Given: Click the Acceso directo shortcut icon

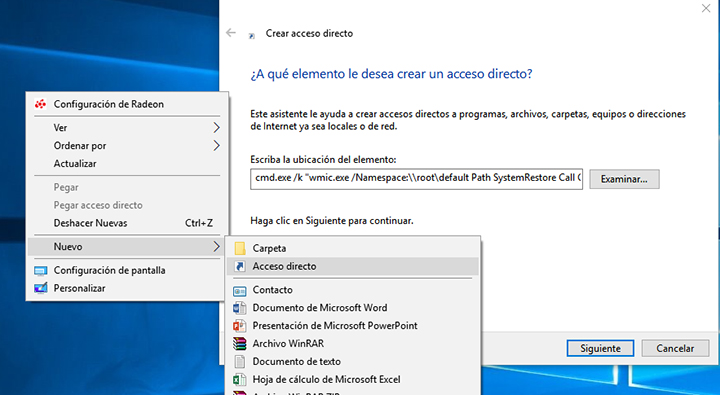Looking at the screenshot, I should click(240, 266).
